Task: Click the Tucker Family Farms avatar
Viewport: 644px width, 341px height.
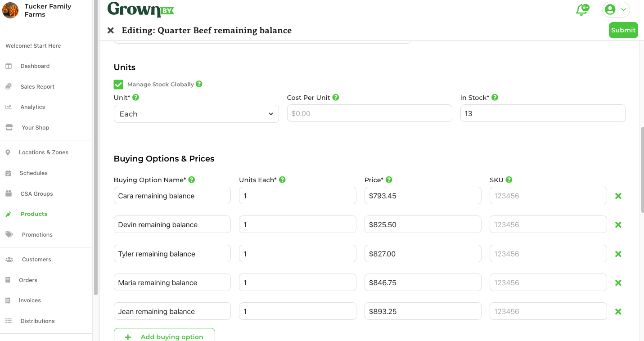Action: coord(10,10)
